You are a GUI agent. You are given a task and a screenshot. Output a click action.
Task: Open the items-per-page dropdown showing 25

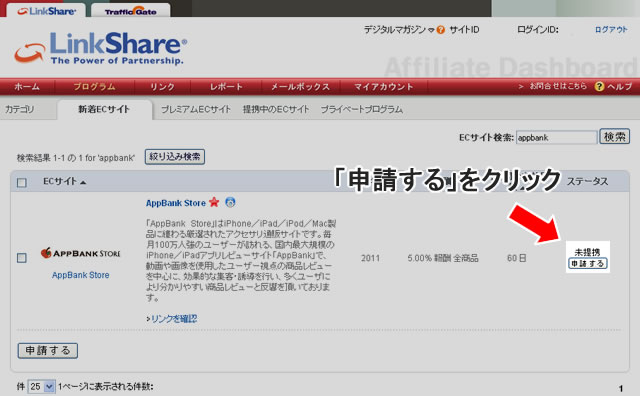pos(41,386)
